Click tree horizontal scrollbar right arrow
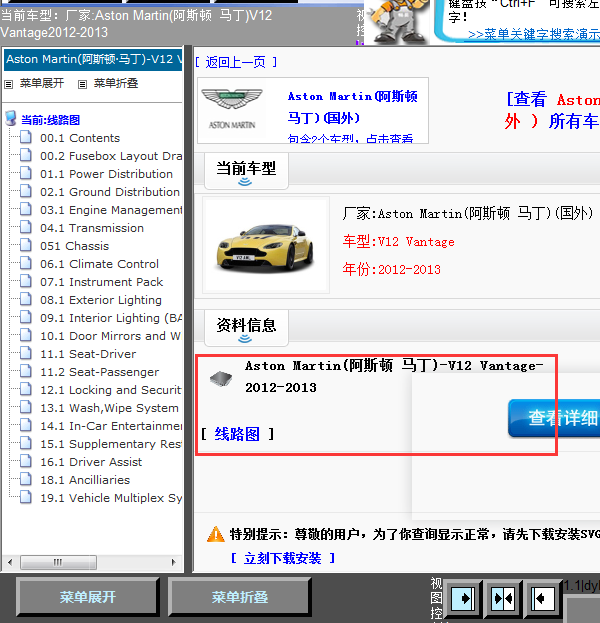600x623 pixels. [173, 562]
